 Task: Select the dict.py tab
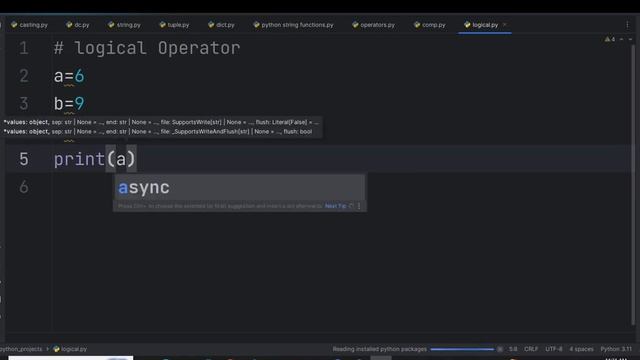pyautogui.click(x=221, y=25)
